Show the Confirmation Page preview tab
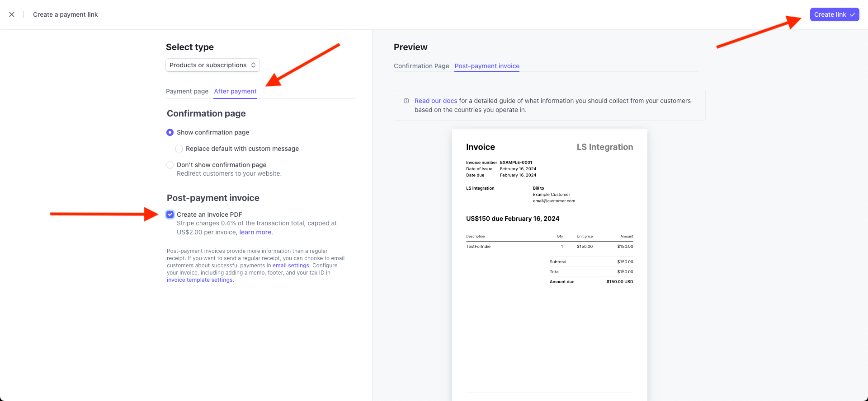Screen dimensions: 868x401 (x=421, y=66)
